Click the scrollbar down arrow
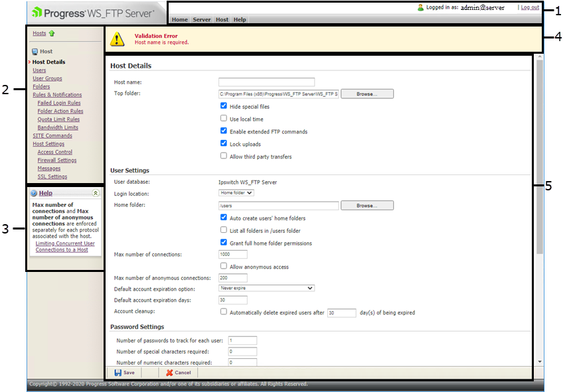The image size is (567, 392). click(x=540, y=361)
